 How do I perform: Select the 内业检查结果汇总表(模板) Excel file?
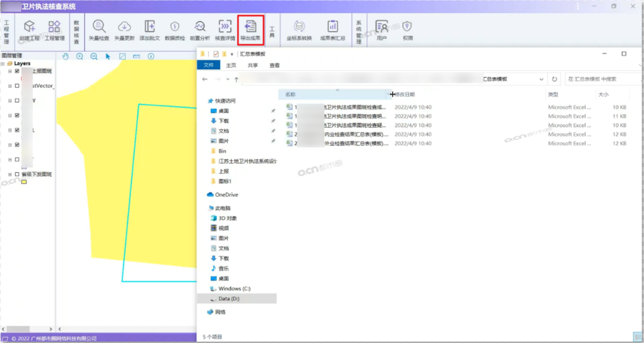(x=337, y=134)
